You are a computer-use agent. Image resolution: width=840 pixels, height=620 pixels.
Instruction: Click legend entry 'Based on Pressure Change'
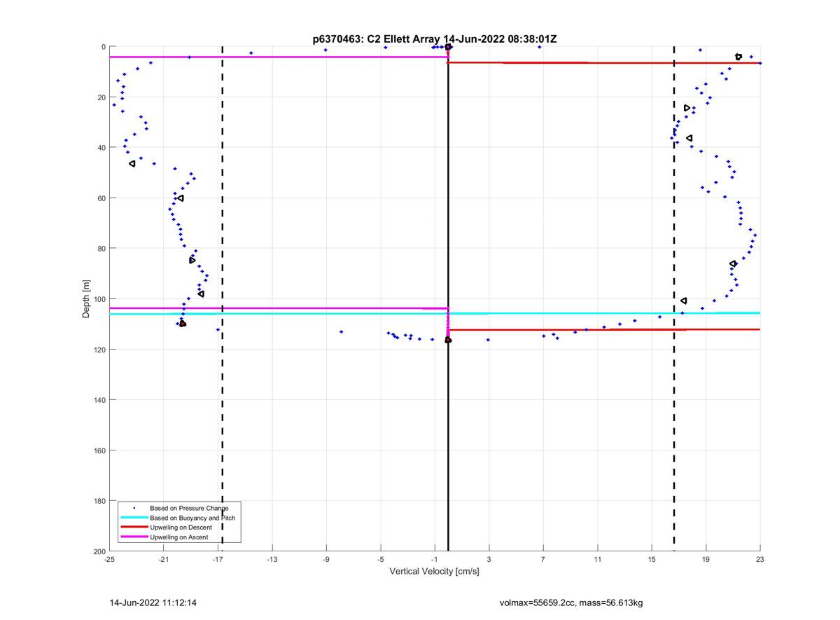pyautogui.click(x=189, y=508)
